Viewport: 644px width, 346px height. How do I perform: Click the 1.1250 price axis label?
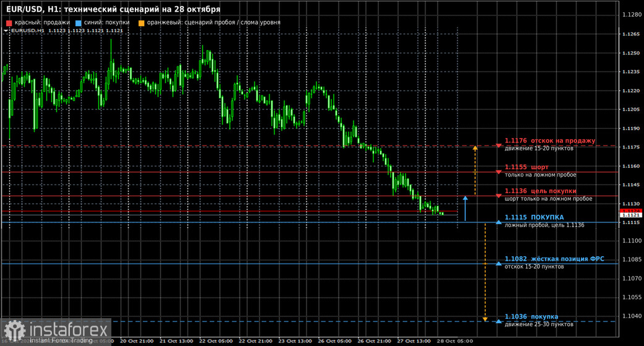click(x=631, y=53)
